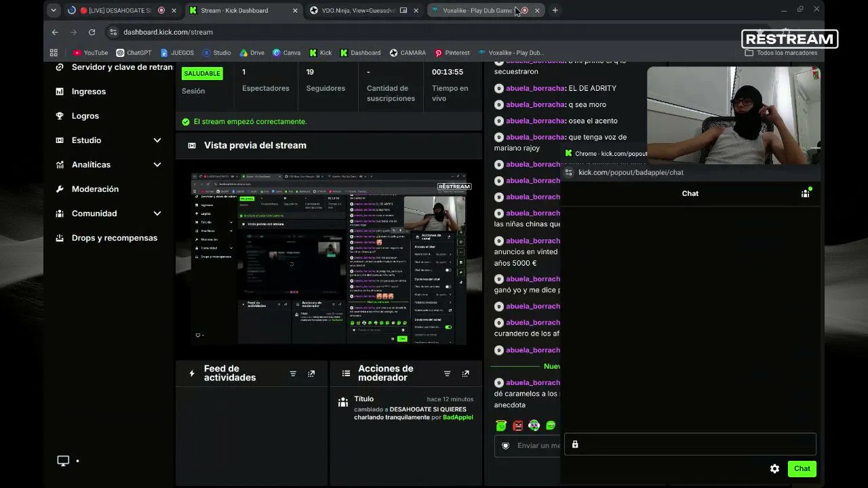Reload the Kick dashboard page

click(92, 32)
